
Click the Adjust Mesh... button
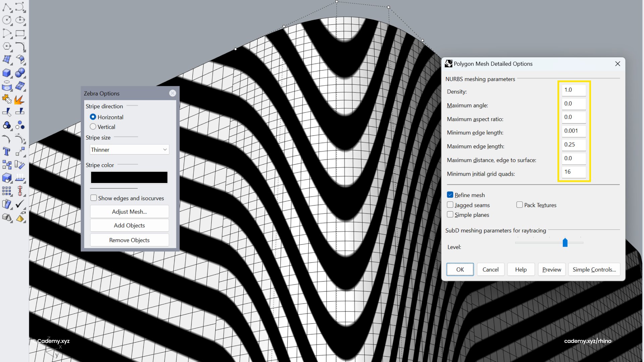coord(129,212)
